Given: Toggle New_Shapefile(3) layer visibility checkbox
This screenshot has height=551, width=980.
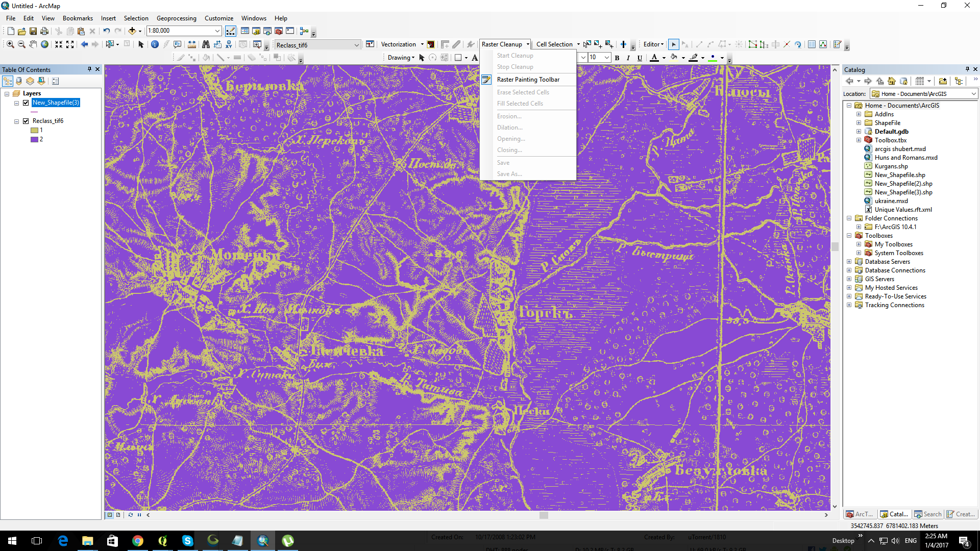Looking at the screenshot, I should 26,103.
